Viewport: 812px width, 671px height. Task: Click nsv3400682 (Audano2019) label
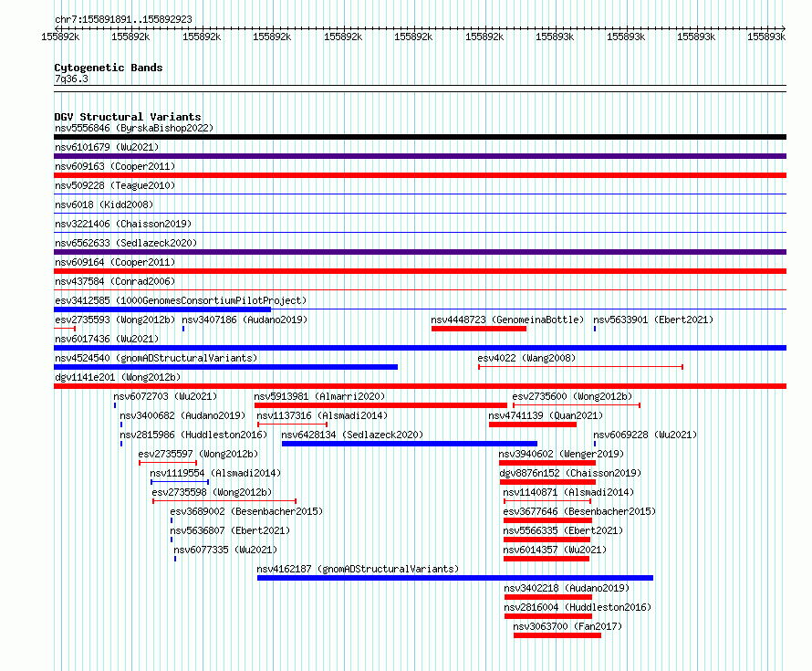point(182,415)
